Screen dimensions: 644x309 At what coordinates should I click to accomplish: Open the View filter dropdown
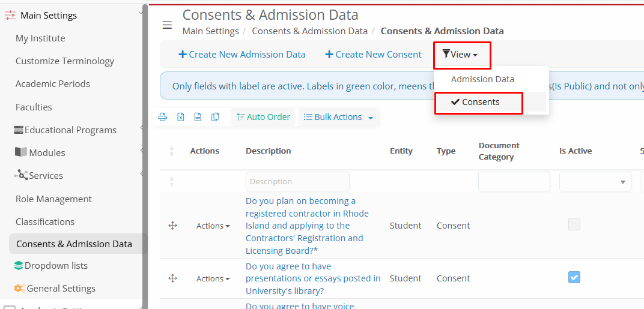460,55
